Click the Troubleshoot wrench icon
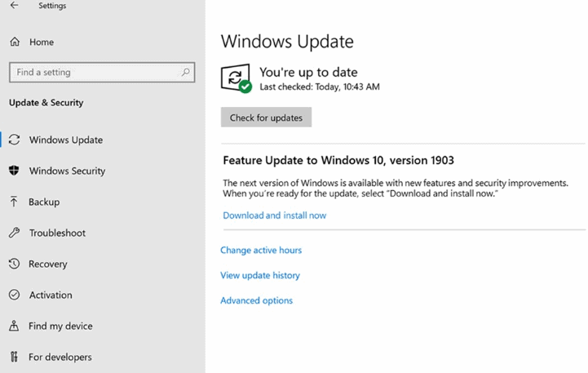The height and width of the screenshot is (373, 588). pos(14,233)
